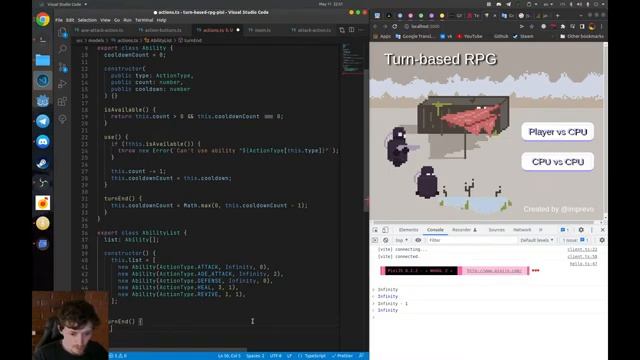
Task: Click the Prettier status bar item
Action: (342, 356)
